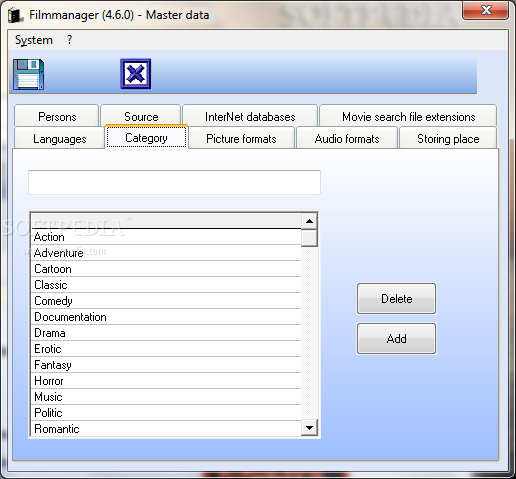The width and height of the screenshot is (516, 479).
Task: Select the Comedy category row
Action: tap(166, 301)
